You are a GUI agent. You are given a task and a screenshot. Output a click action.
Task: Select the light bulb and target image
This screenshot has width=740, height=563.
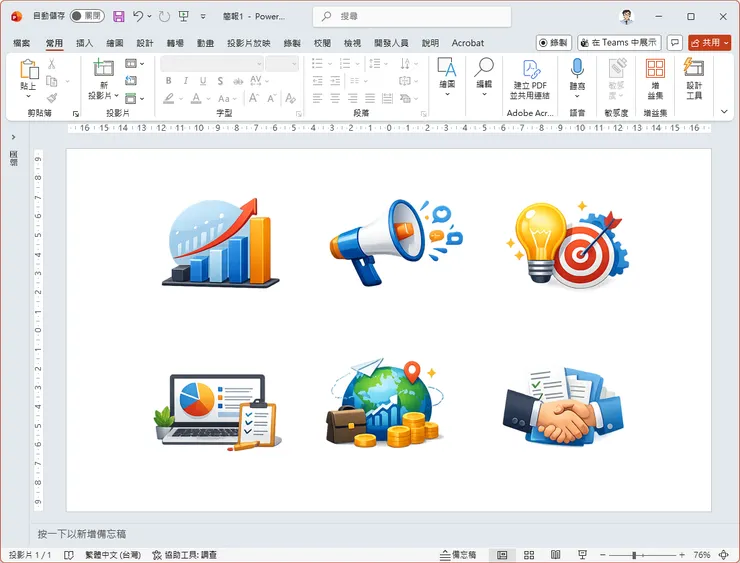tap(568, 245)
